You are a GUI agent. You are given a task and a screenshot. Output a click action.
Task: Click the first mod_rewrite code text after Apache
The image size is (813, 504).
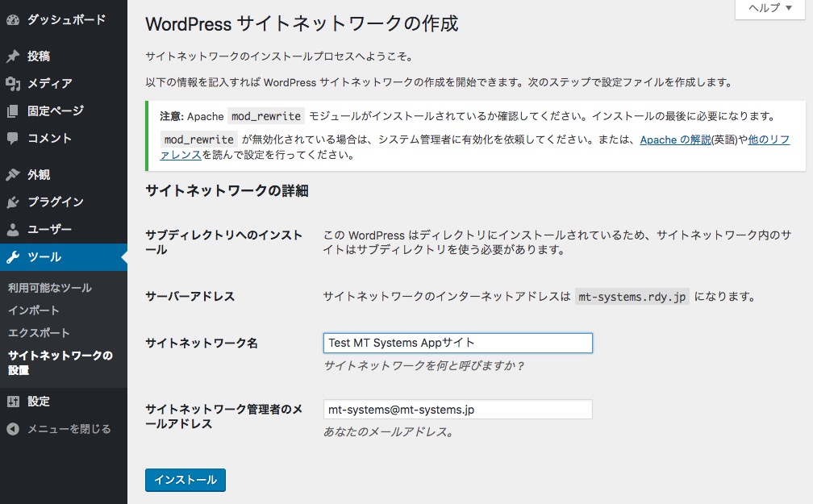(266, 116)
